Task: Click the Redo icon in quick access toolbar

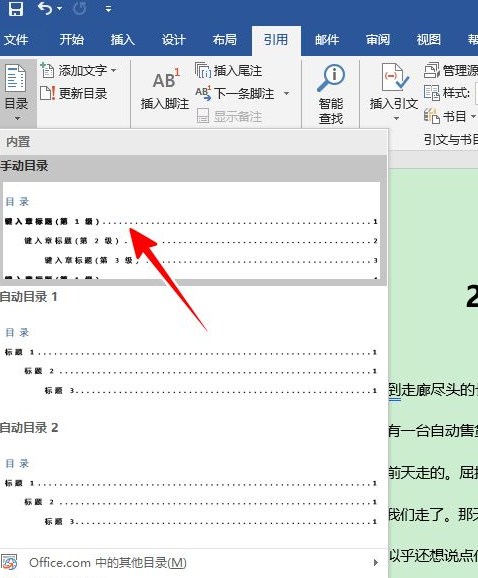Action: tap(80, 8)
